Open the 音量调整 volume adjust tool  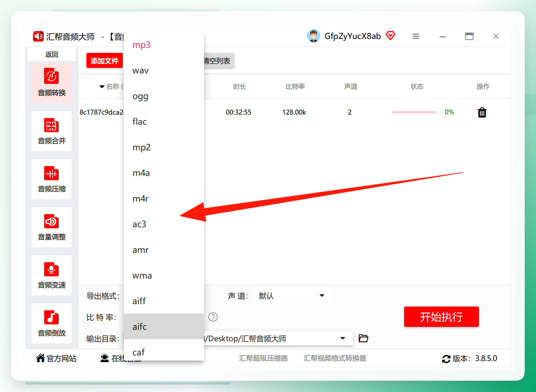[51, 227]
